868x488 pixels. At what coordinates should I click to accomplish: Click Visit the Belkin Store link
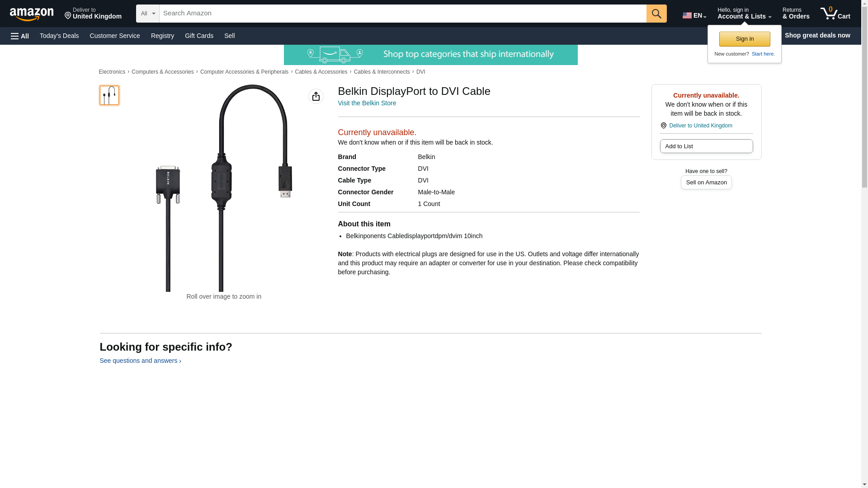click(x=367, y=103)
